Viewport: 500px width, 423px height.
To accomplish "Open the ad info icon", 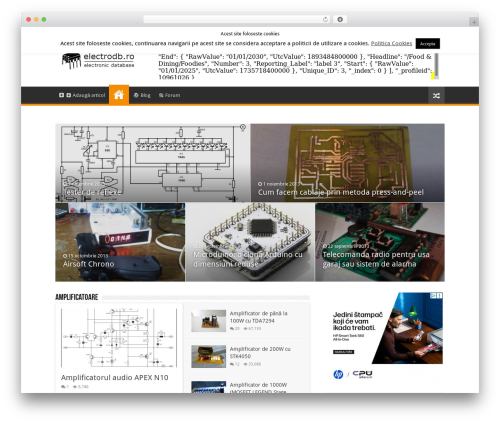I will 433,295.
